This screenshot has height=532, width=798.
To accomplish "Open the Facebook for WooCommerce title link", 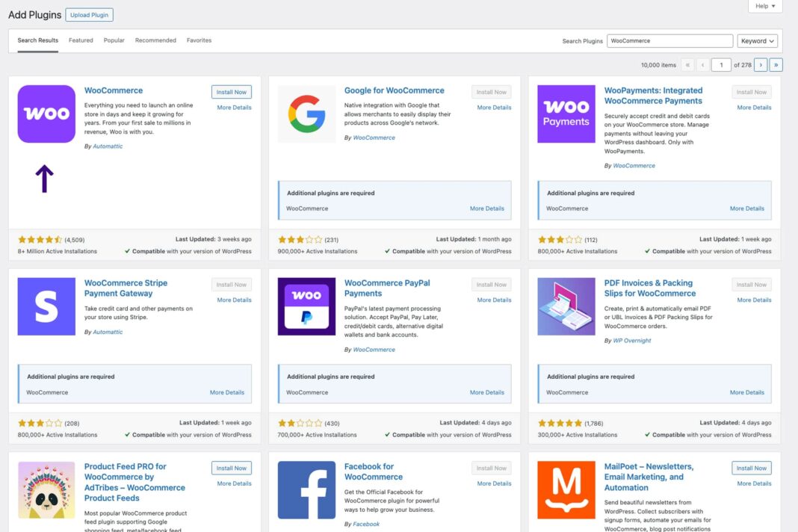I will (374, 472).
